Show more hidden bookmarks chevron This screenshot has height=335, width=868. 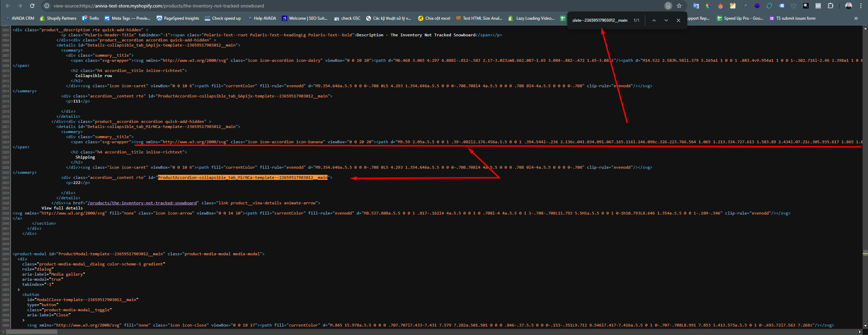click(x=856, y=18)
